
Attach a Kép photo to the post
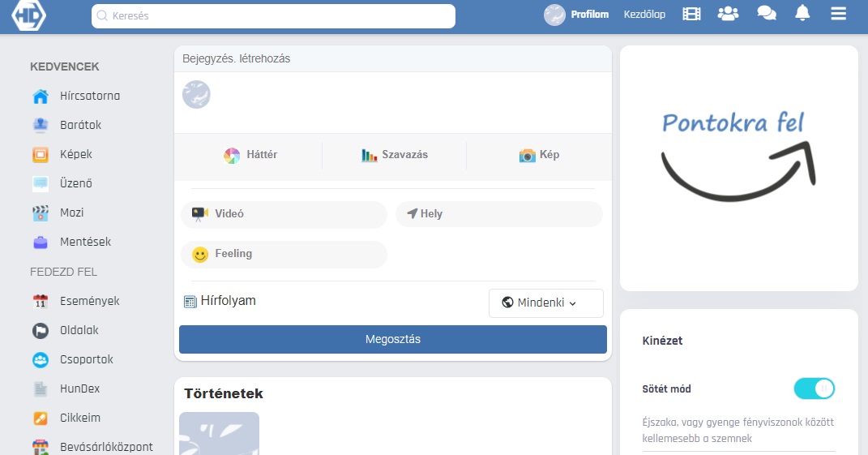tap(539, 155)
